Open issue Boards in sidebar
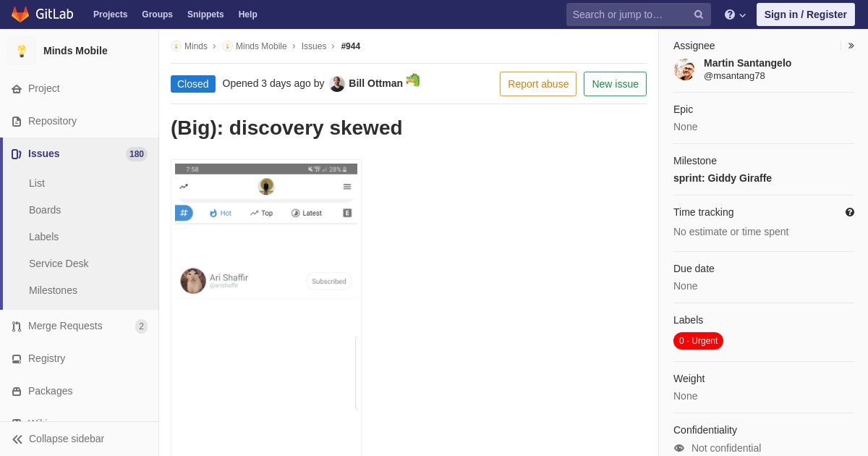868x456 pixels. [45, 210]
